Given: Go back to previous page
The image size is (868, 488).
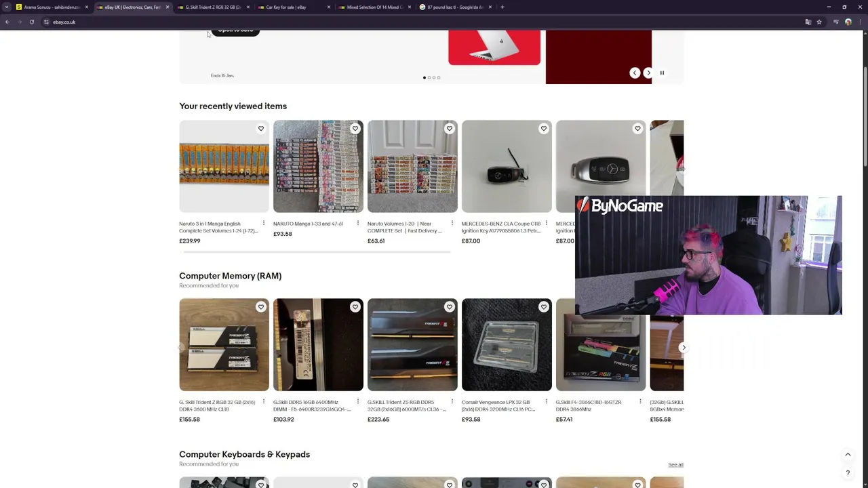Looking at the screenshot, I should 7,22.
